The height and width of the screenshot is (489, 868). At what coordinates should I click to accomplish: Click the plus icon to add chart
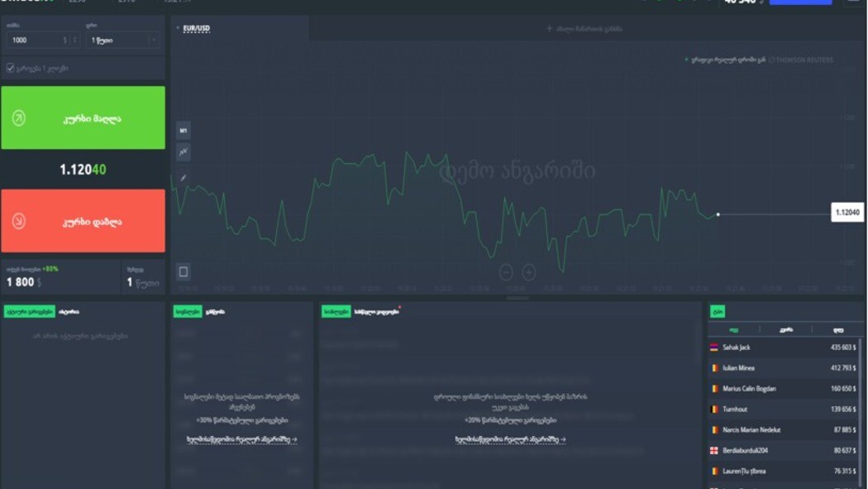click(549, 29)
